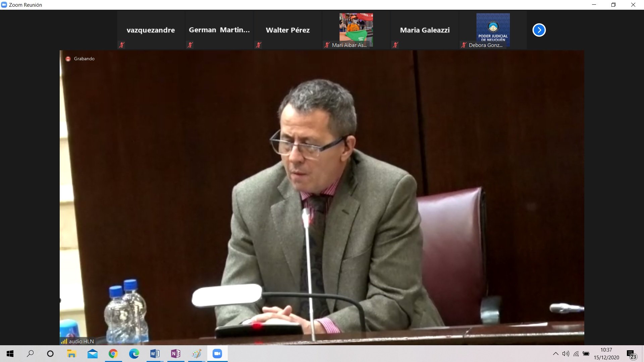Viewport: 644px width, 362px height.
Task: Click Maria Galeazzi's muted microphone icon
Action: 395,45
